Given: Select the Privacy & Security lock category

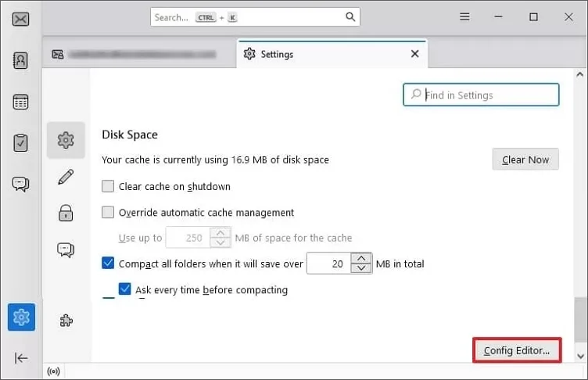Looking at the screenshot, I should coord(66,213).
